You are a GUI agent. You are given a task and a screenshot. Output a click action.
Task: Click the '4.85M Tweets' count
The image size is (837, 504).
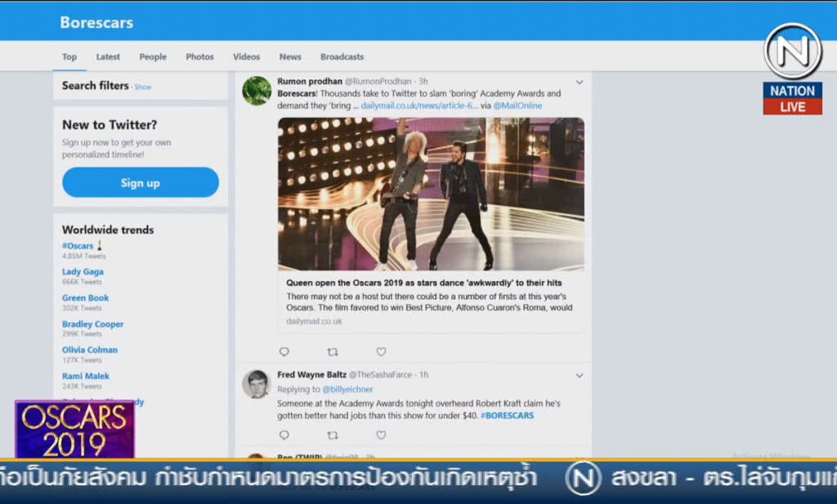(84, 256)
